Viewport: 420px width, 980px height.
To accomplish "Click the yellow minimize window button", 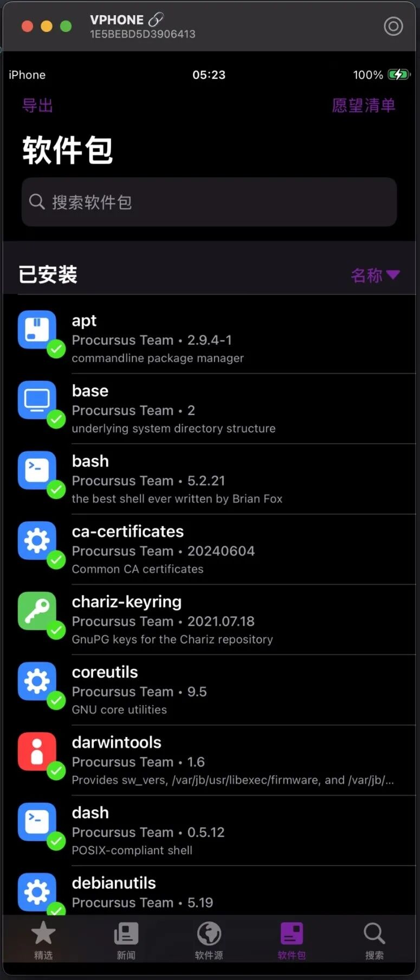I will 47,26.
